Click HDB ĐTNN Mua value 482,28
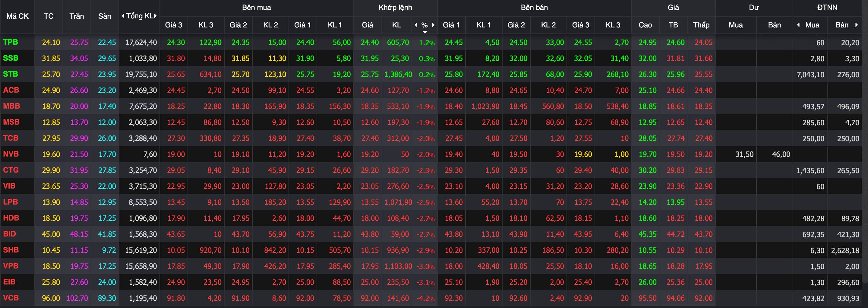Viewport: 868px width, 308px height. [x=813, y=218]
